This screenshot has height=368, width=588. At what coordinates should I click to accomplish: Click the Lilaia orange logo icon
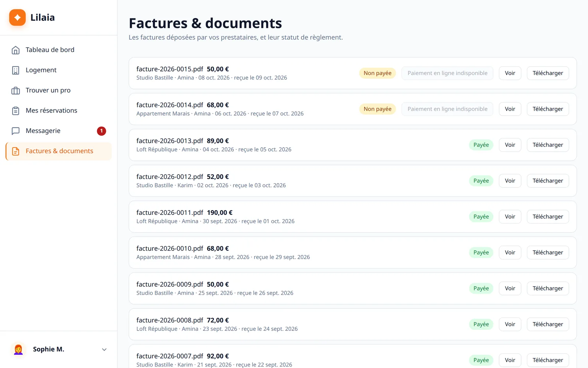(17, 17)
